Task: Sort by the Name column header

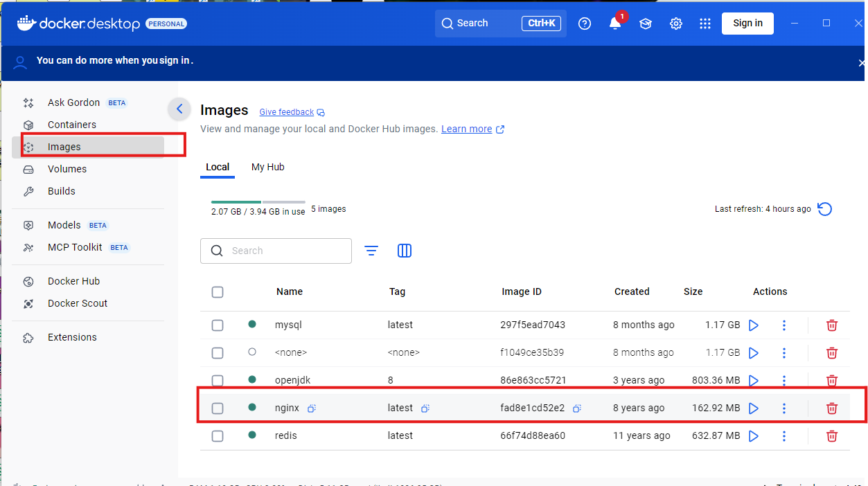Action: [x=290, y=291]
